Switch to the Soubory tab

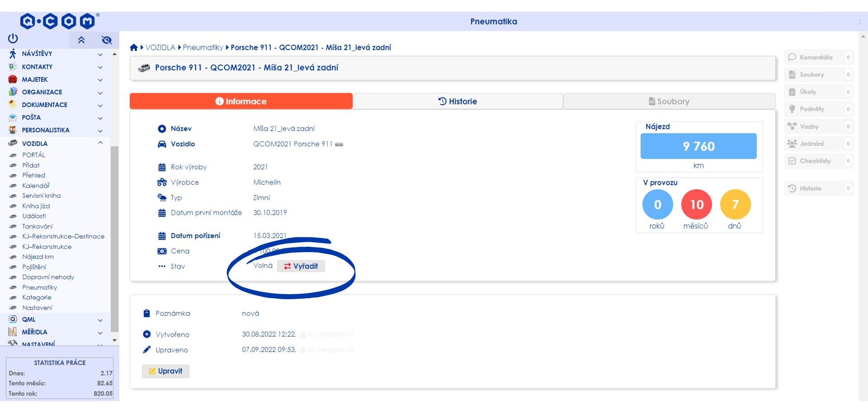pyautogui.click(x=669, y=101)
